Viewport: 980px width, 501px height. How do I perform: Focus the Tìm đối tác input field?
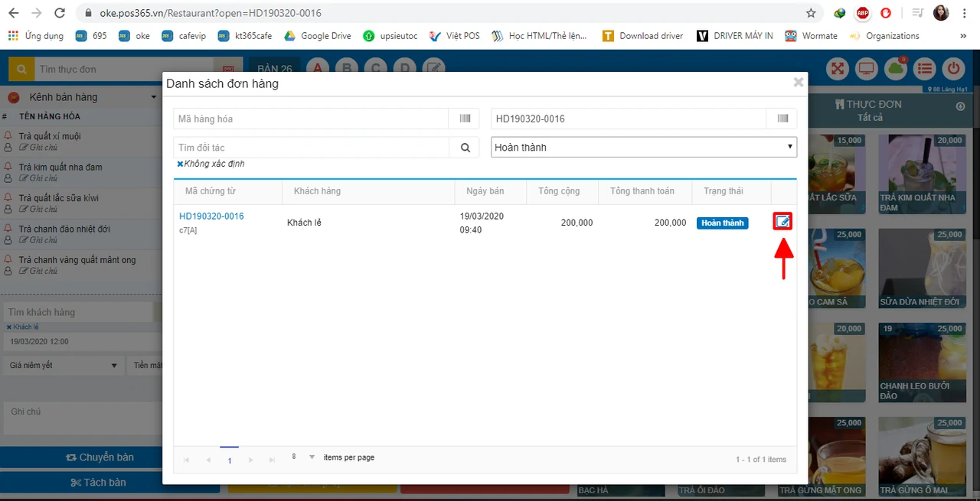[312, 148]
